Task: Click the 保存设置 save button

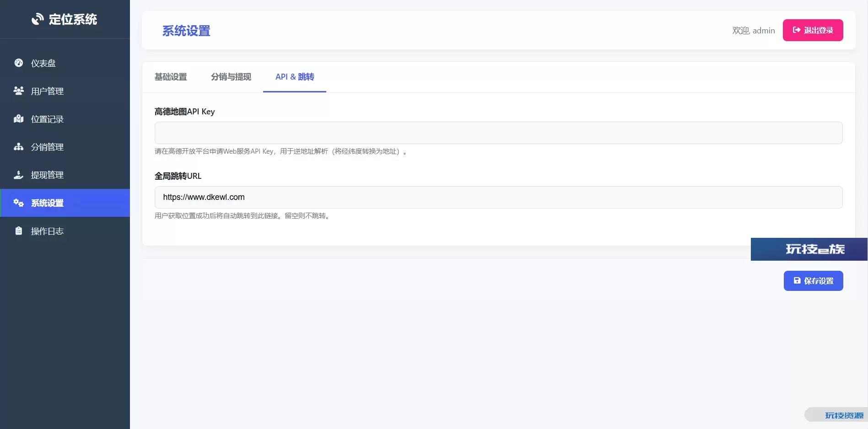Action: (813, 281)
